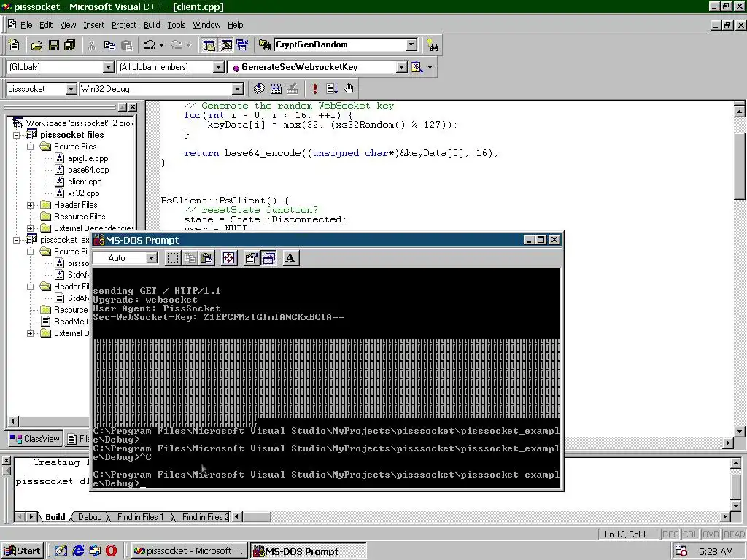Image resolution: width=747 pixels, height=560 pixels.
Task: Click the Full Screen icon in MS-DOS Prompt
Action: click(x=229, y=258)
